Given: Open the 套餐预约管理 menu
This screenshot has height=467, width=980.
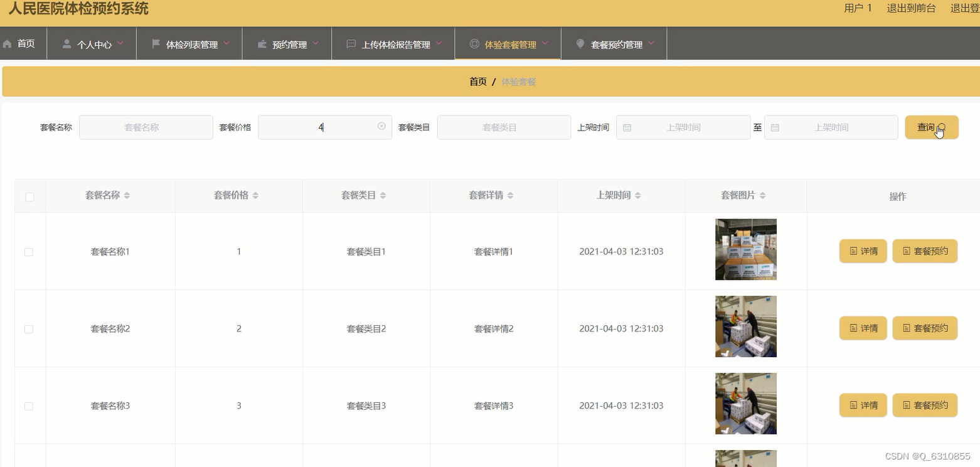Looking at the screenshot, I should (614, 44).
